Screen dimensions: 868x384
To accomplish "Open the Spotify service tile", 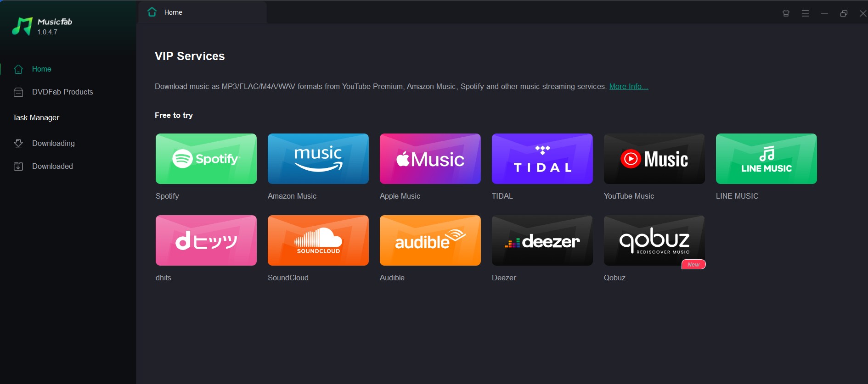I will point(206,159).
